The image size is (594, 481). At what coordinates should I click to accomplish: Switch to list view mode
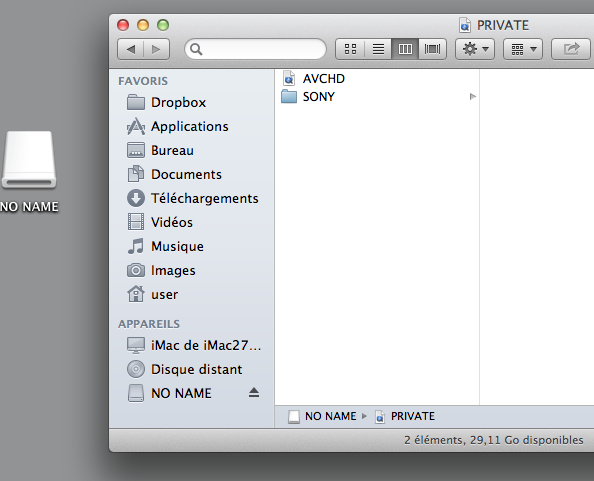pyautogui.click(x=378, y=49)
